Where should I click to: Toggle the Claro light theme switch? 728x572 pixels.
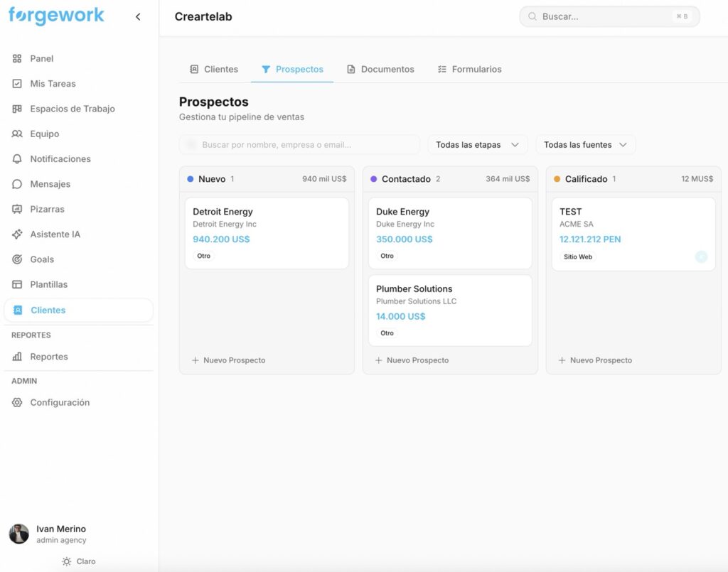[x=78, y=561]
